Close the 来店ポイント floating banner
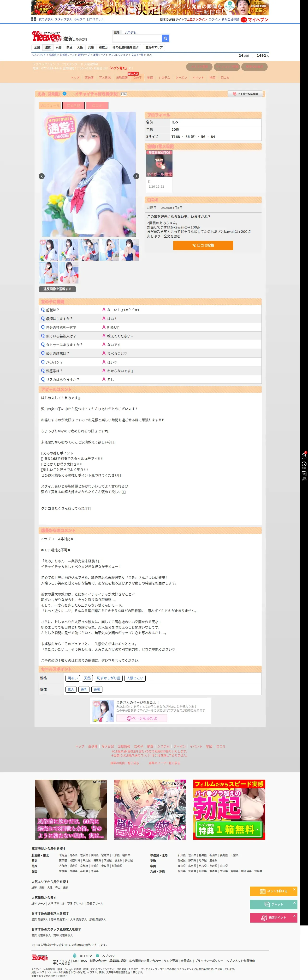The width and height of the screenshot is (308, 980). pos(294,916)
